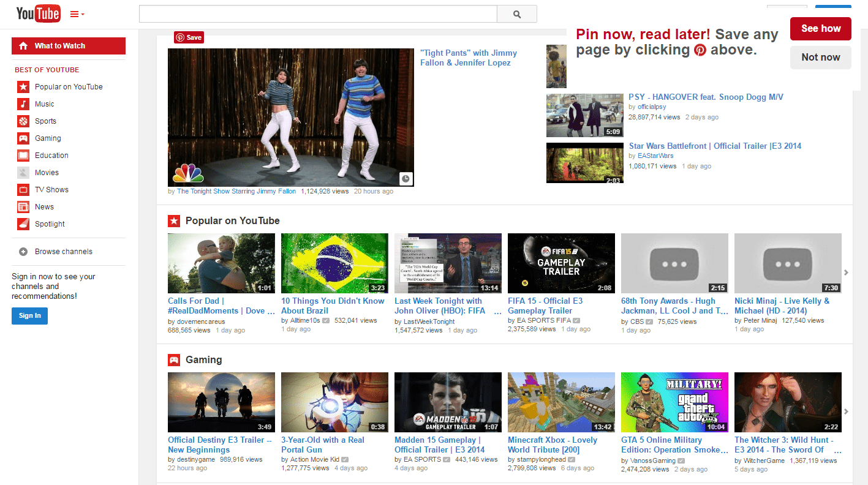Click the Watch Later clock icon on Tight Pants video
868x485 pixels.
click(406, 178)
